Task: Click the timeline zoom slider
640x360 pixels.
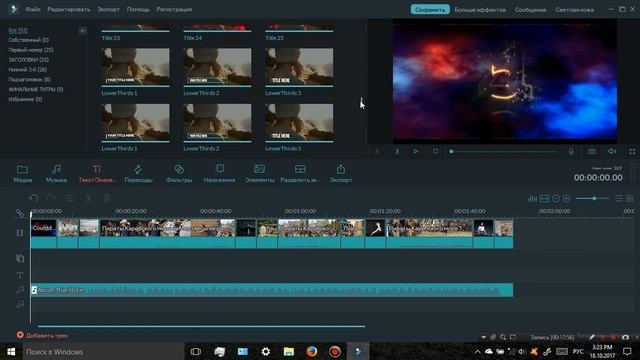Action: click(592, 198)
